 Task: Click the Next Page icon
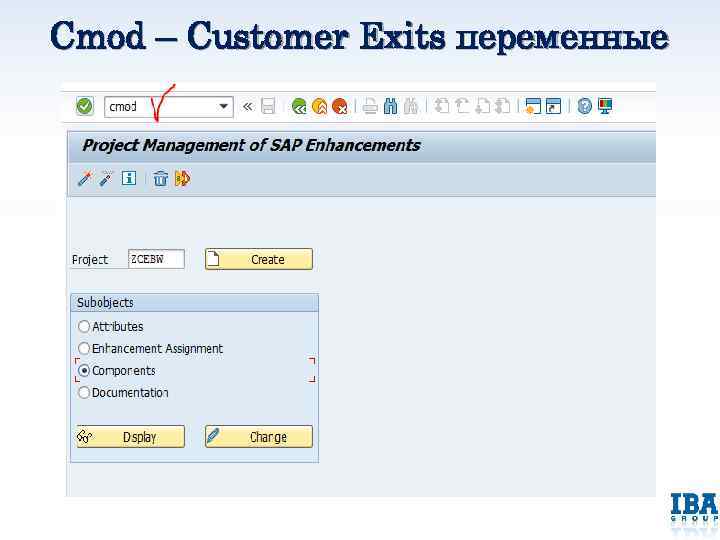point(482,107)
